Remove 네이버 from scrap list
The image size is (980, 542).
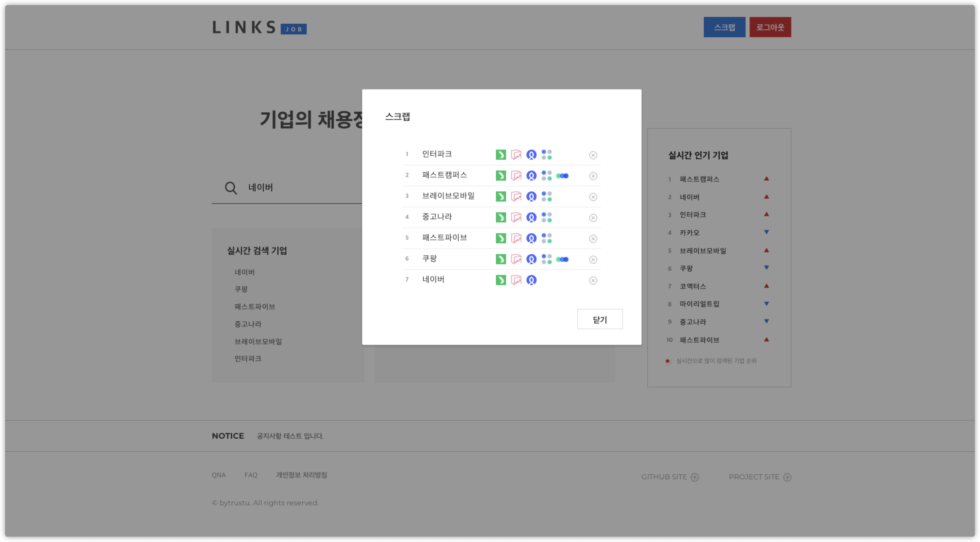tap(593, 281)
